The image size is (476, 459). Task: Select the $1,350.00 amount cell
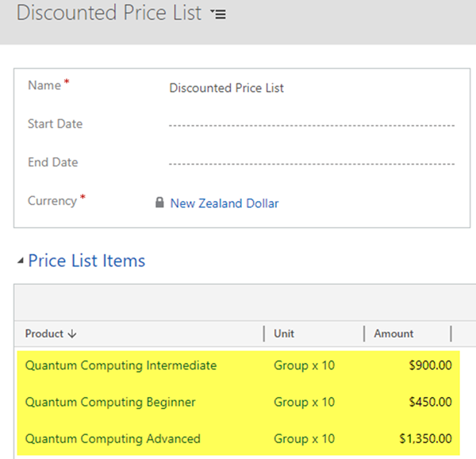pos(424,438)
